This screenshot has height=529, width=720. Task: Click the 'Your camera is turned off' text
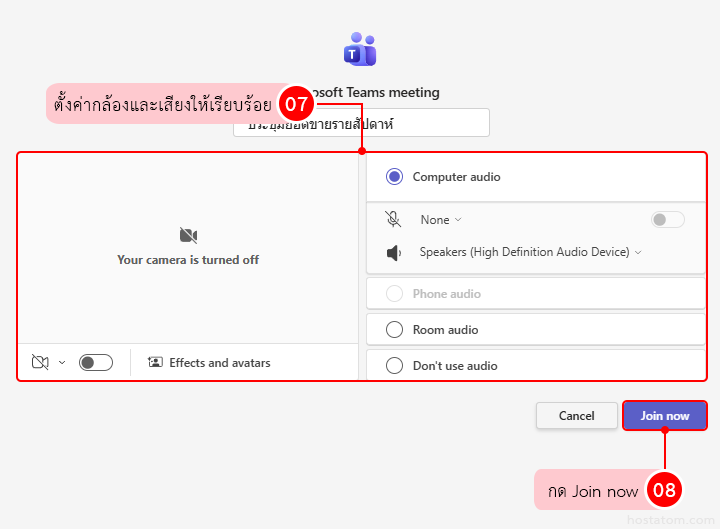coord(188,260)
